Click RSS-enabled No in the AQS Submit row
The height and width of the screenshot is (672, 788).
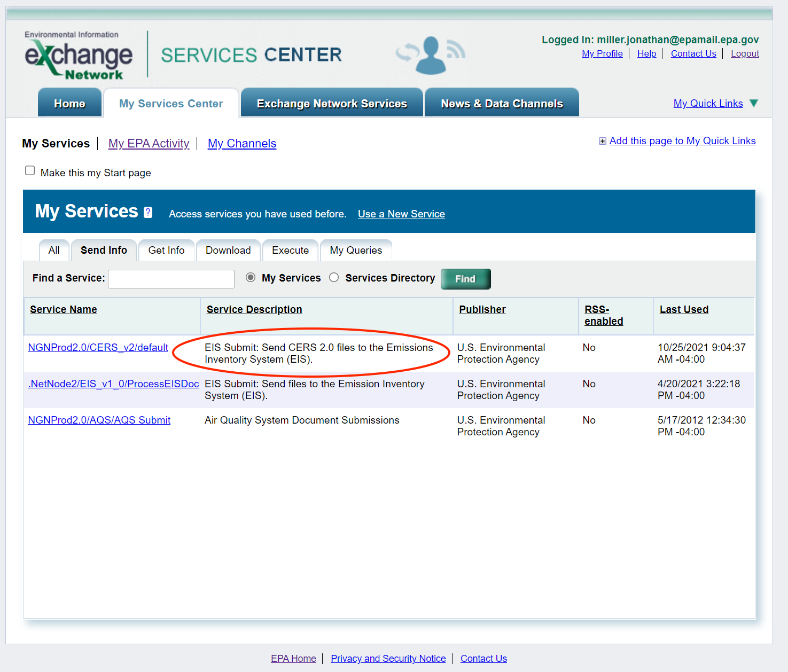(x=589, y=420)
